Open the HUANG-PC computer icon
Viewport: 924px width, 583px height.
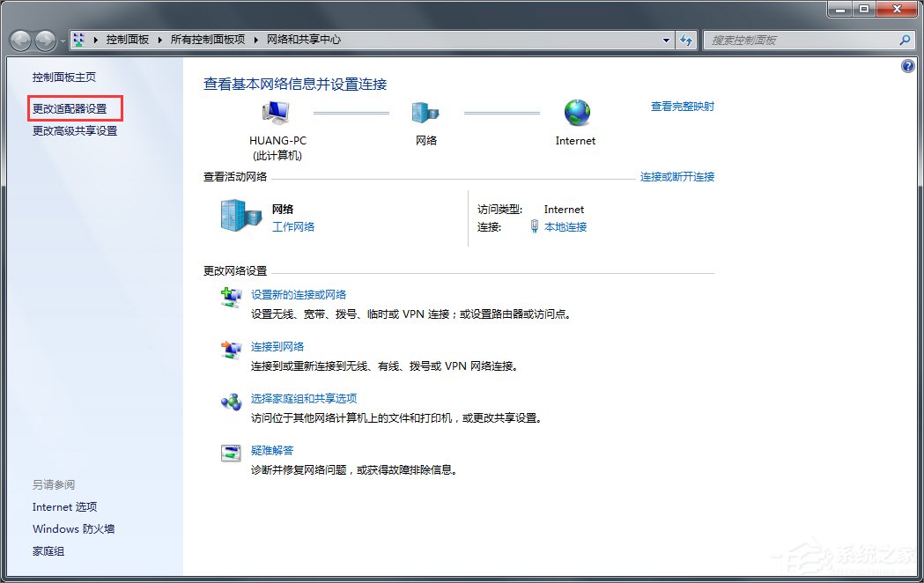(x=276, y=113)
